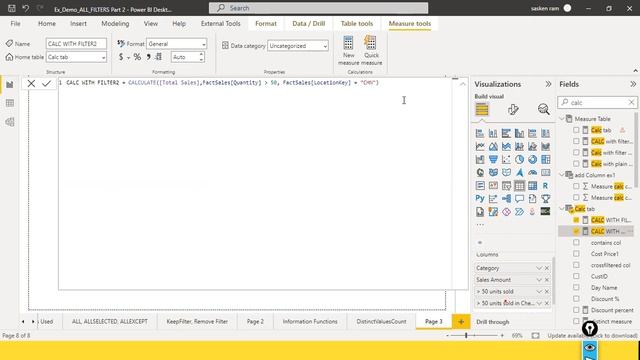Click Get more visuals ellipsis

[x=480, y=224]
